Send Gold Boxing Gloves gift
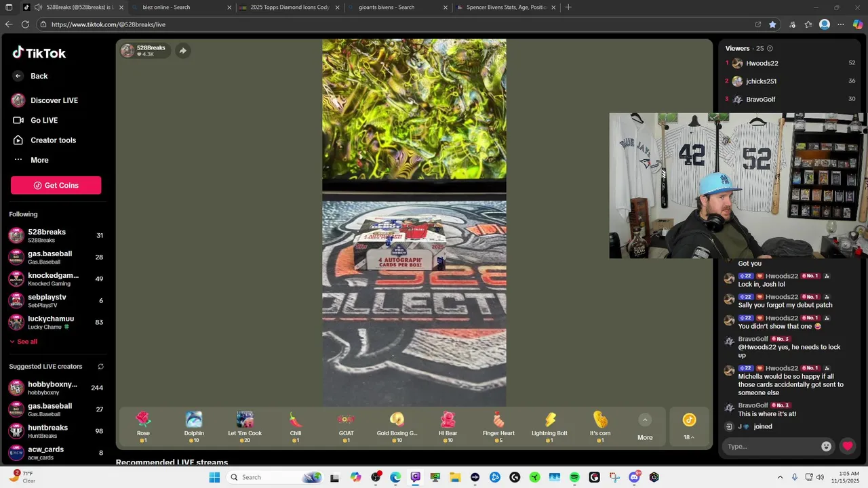The image size is (868, 488). [397, 426]
